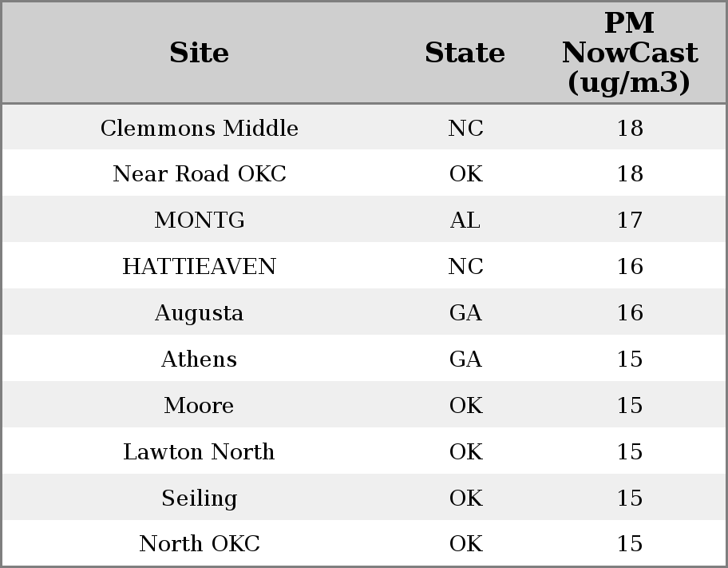Click the Site column header

point(200,53)
